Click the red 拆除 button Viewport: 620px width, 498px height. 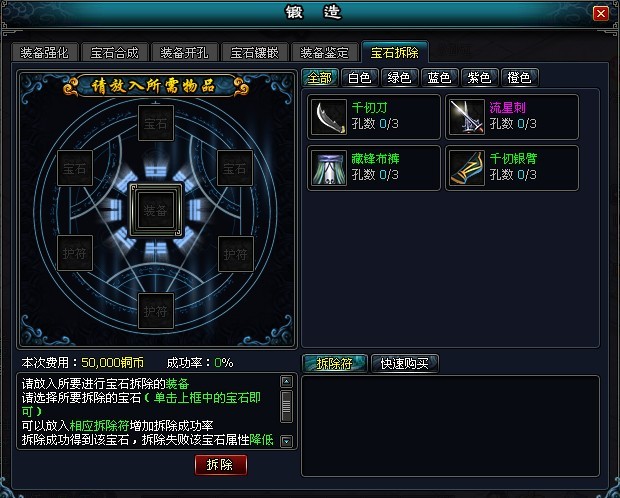click(x=221, y=464)
